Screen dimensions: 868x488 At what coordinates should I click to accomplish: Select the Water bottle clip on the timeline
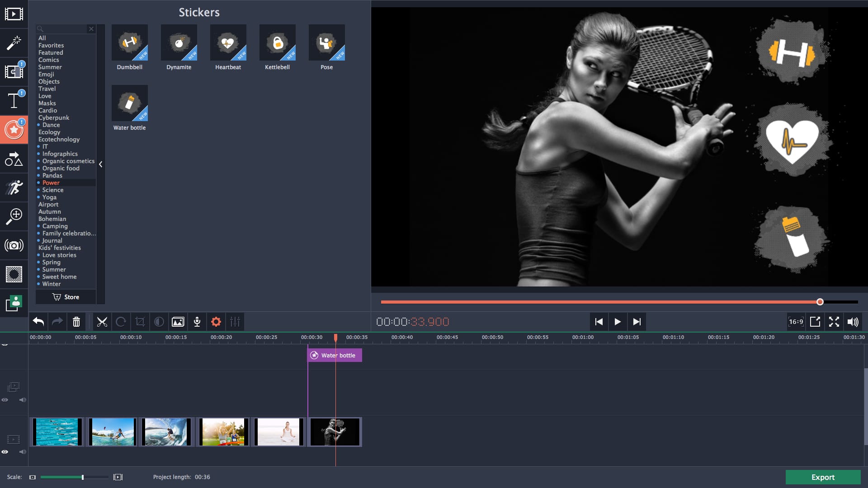click(334, 355)
